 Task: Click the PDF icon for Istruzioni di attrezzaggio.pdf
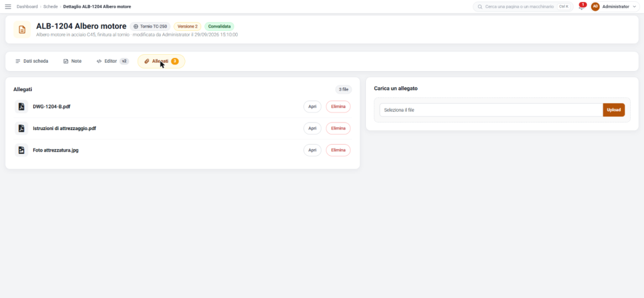coord(21,128)
